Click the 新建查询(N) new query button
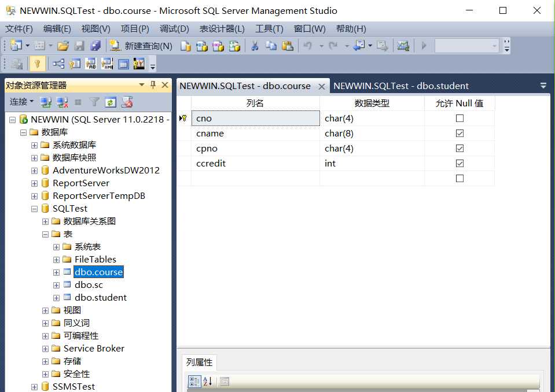 tap(141, 46)
